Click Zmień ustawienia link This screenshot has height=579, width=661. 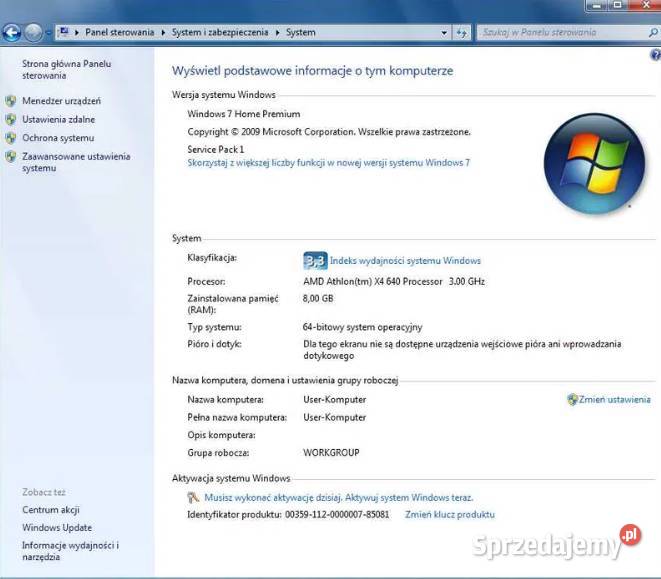(615, 399)
